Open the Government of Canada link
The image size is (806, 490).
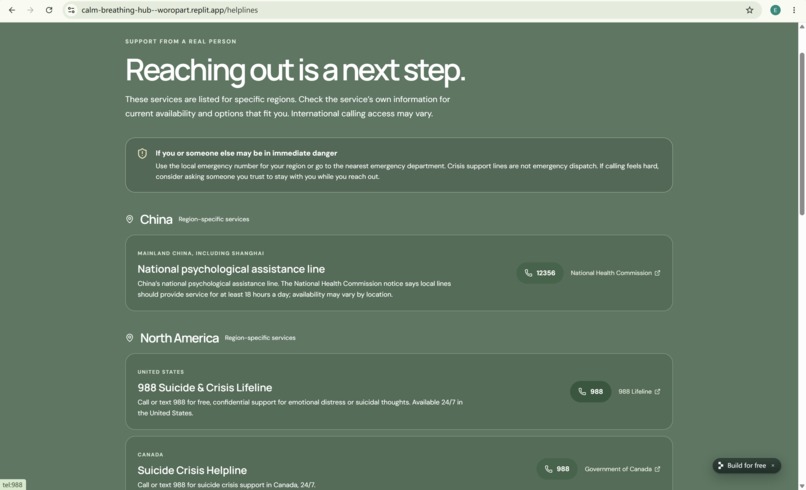pos(622,469)
